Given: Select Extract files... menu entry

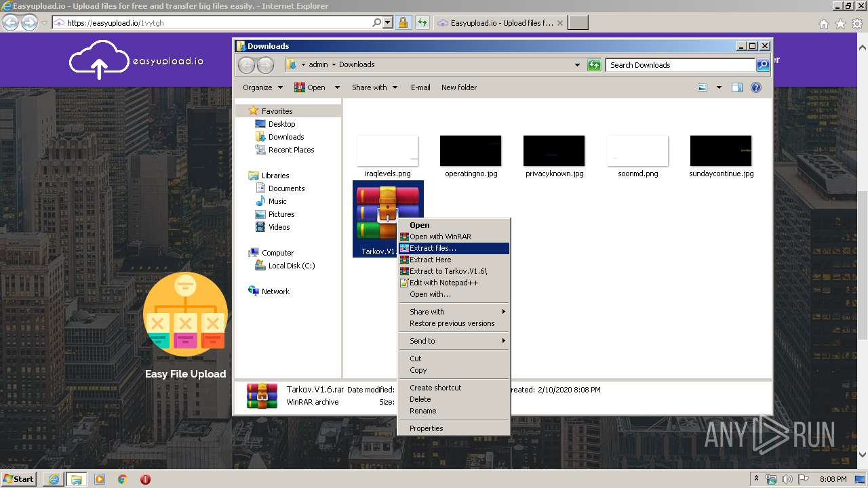Looking at the screenshot, I should coord(453,248).
